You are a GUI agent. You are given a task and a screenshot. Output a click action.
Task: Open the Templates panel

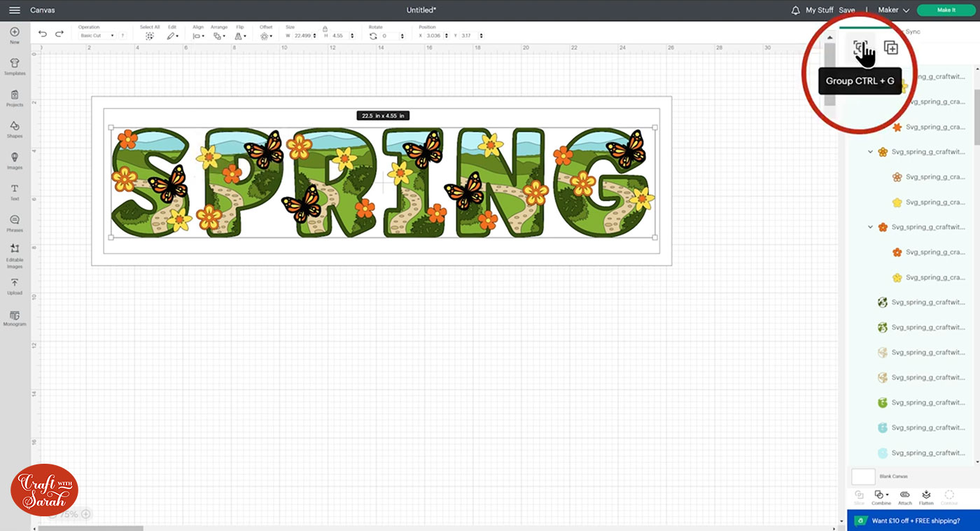coord(15,67)
